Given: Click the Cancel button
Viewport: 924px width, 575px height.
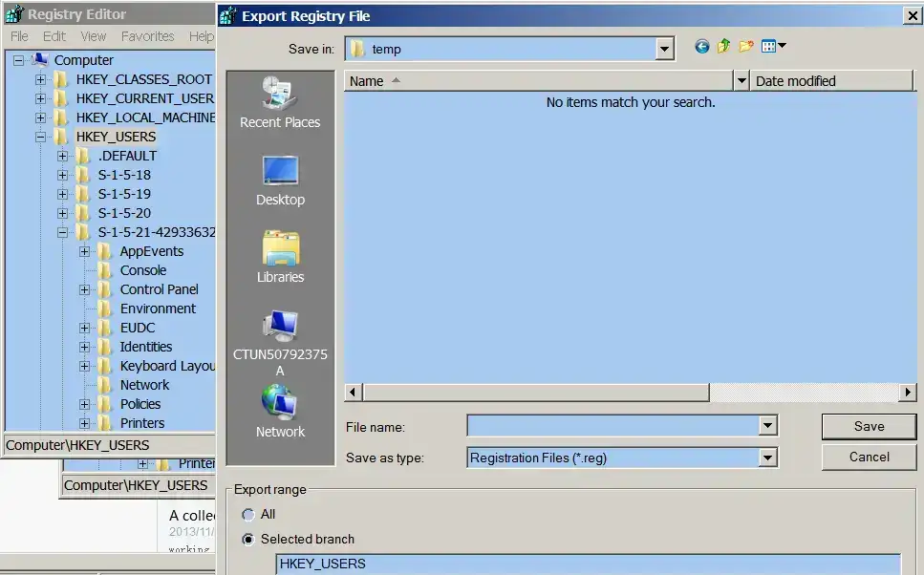Looking at the screenshot, I should point(869,457).
